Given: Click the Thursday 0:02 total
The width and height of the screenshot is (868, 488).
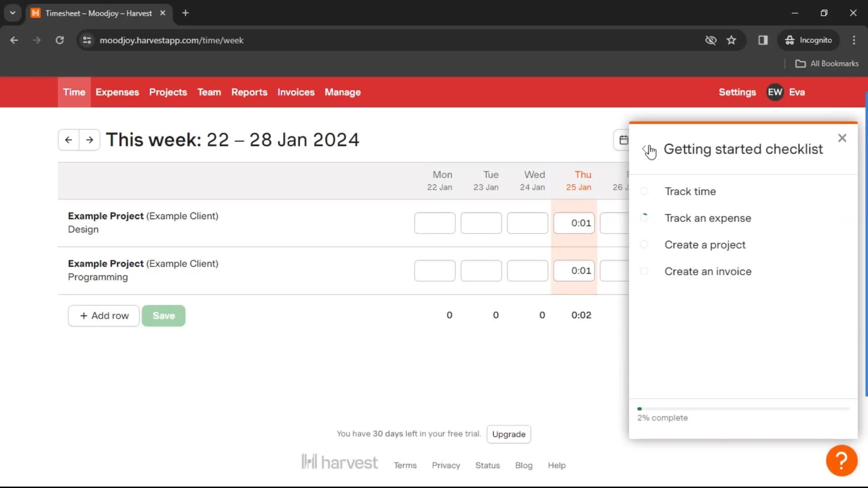Looking at the screenshot, I should pos(581,315).
